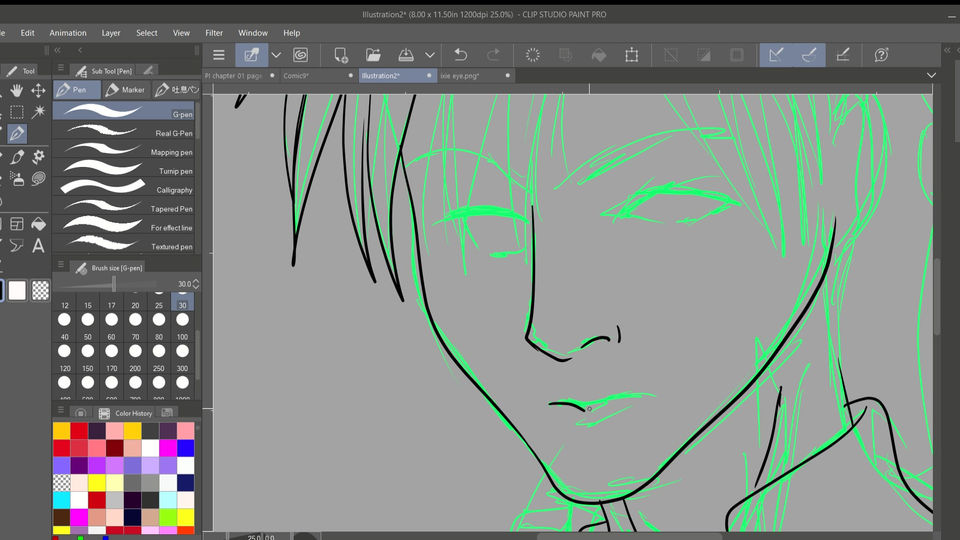The width and height of the screenshot is (960, 540).
Task: Open the Edit menu
Action: tap(28, 33)
